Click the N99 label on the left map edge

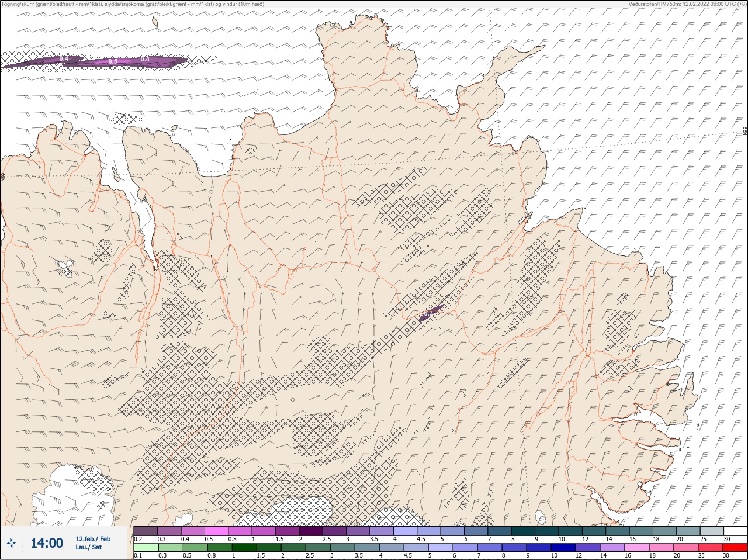3,176
